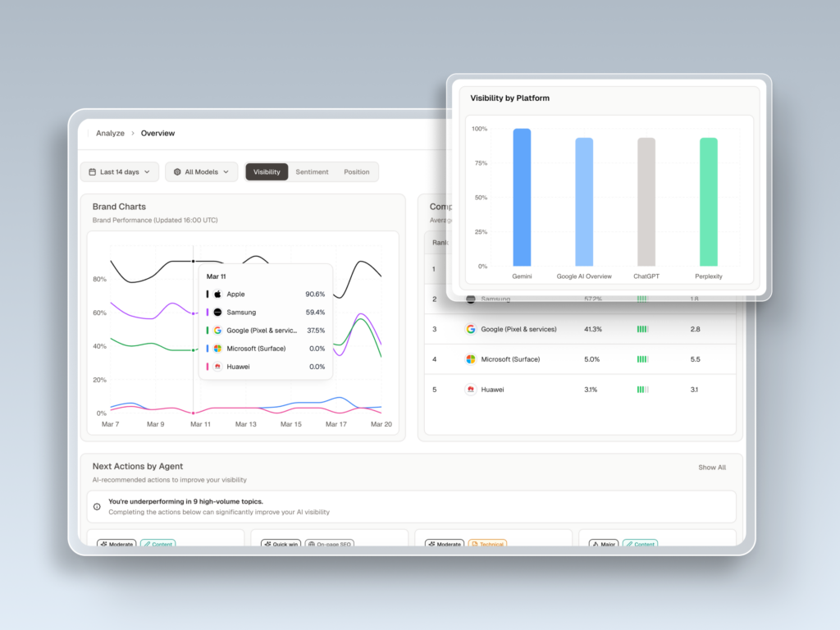
Task: Click the Major tag
Action: tap(604, 543)
